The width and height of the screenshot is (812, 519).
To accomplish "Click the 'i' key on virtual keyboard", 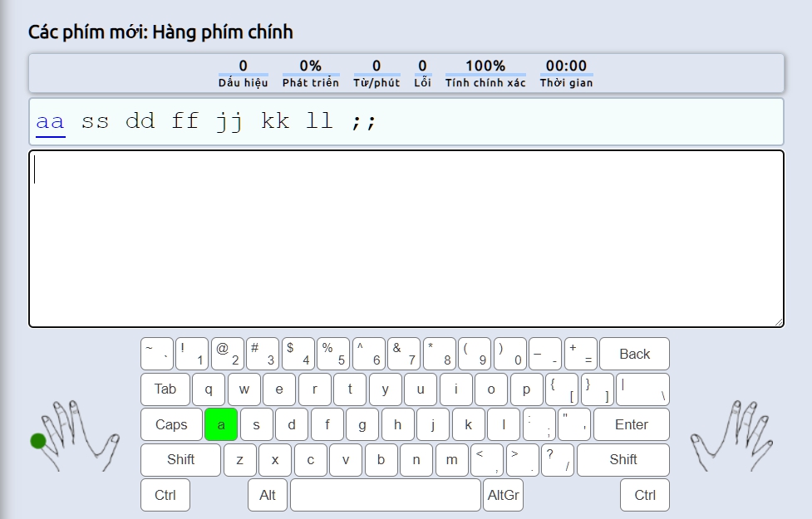I will (x=455, y=389).
